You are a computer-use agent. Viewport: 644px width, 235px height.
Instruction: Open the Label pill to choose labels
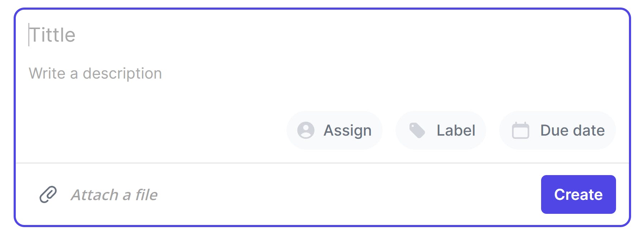click(441, 130)
